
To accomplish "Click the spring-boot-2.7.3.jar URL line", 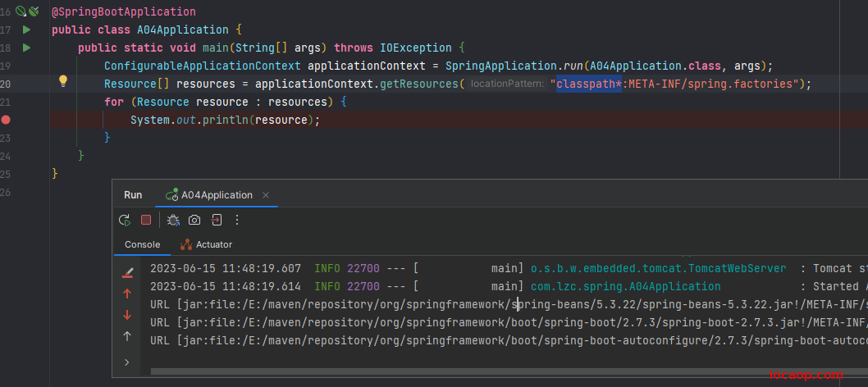I will tap(509, 321).
